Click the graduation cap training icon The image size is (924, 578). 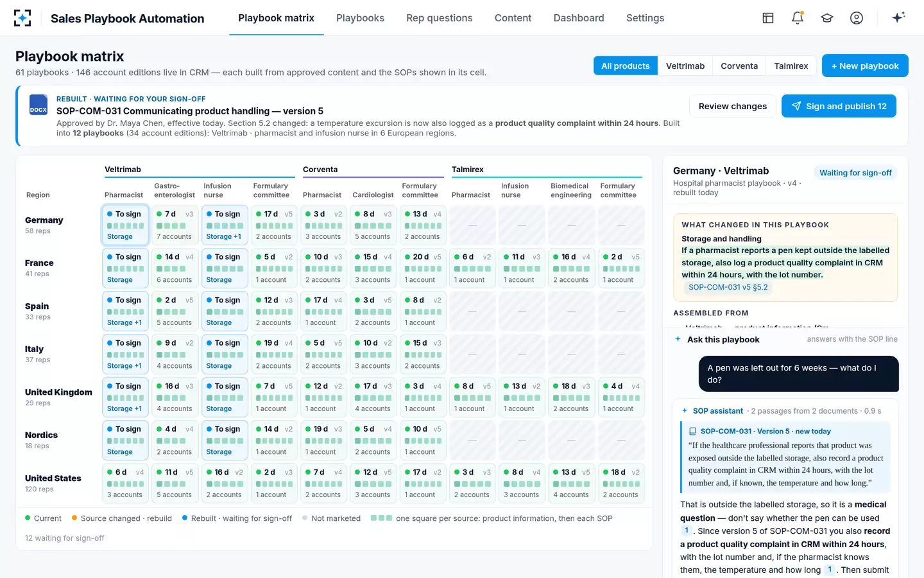[x=827, y=18]
